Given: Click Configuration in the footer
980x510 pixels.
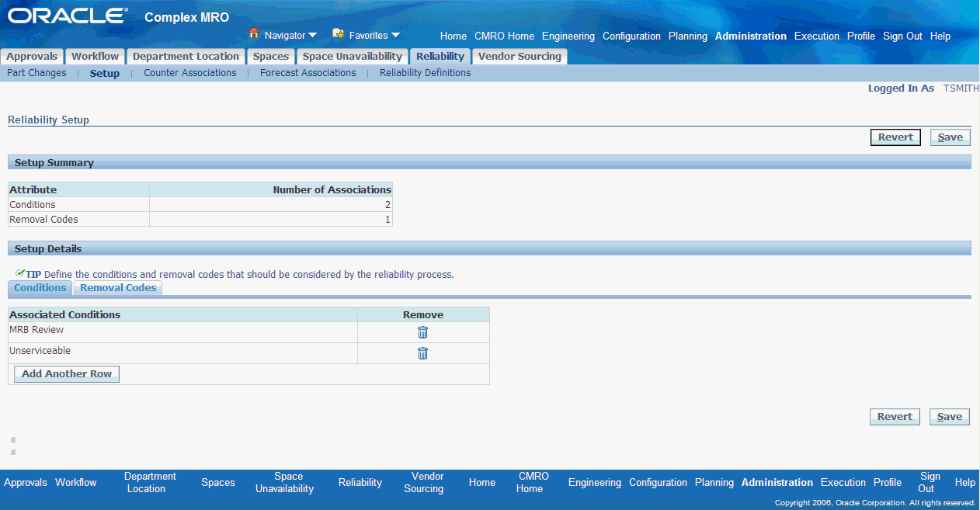Looking at the screenshot, I should click(659, 483).
